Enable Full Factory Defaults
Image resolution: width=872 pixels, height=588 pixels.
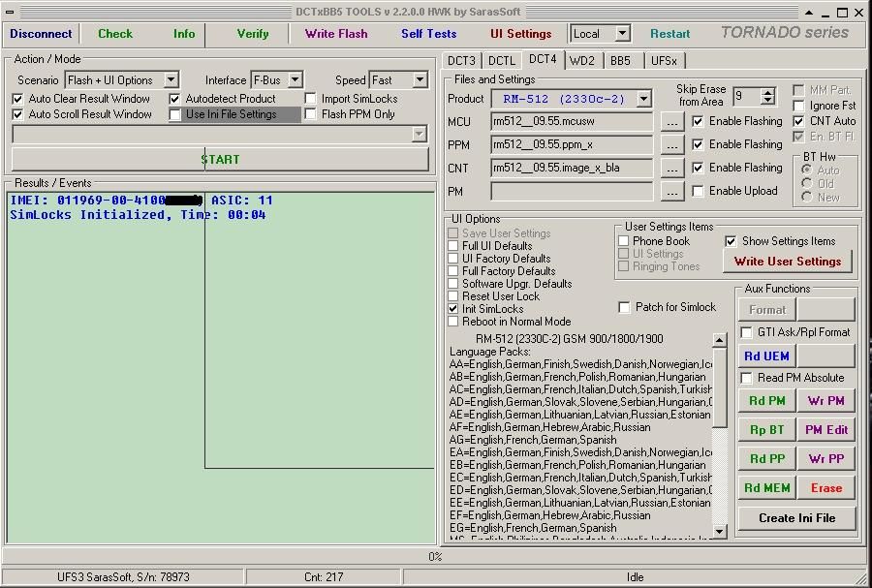[x=453, y=271]
